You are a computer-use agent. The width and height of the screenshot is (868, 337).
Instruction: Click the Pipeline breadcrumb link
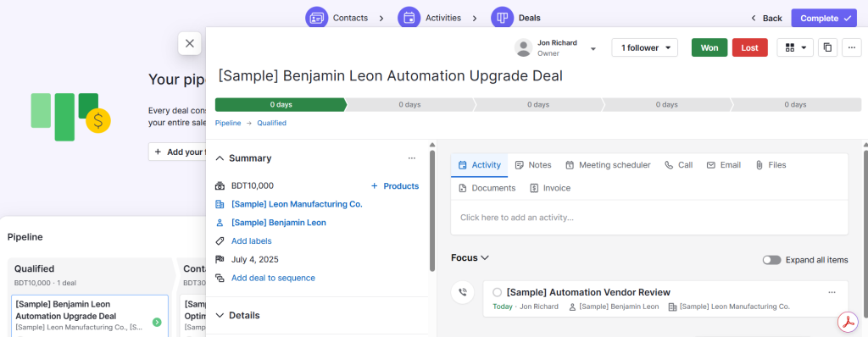(228, 123)
